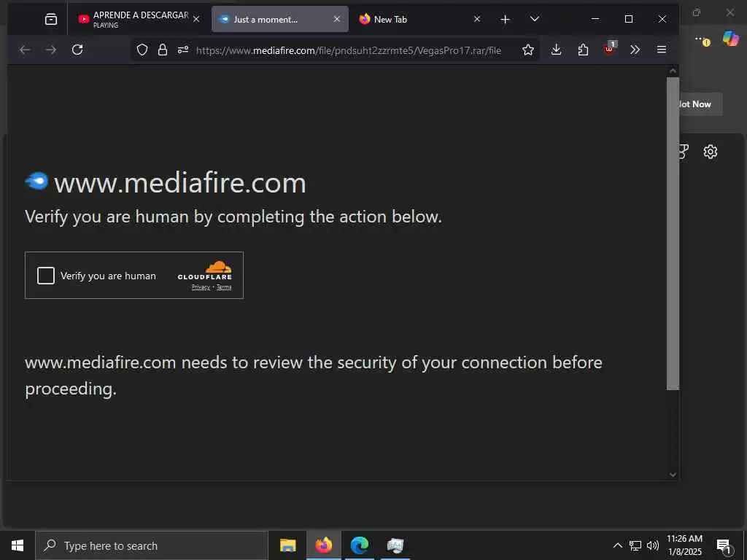Screen dimensions: 747x560
Task: Open clock showing 11:26 AM
Action: pyautogui.click(x=684, y=545)
